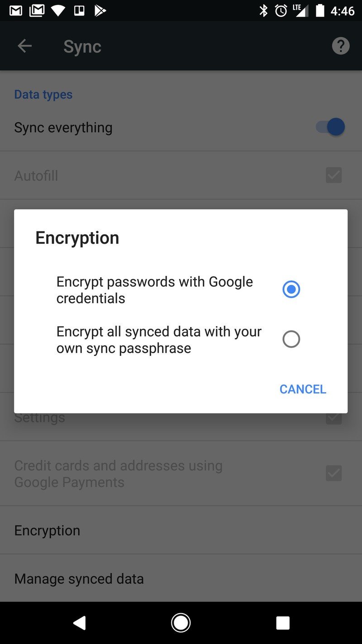Select Encrypt passwords with Google credentials radio

291,289
